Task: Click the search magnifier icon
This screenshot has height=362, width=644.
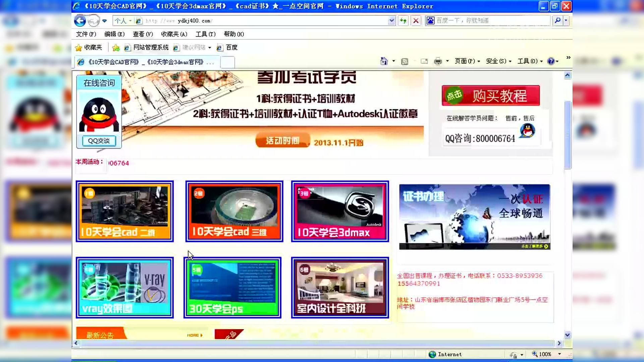Action: pyautogui.click(x=557, y=21)
